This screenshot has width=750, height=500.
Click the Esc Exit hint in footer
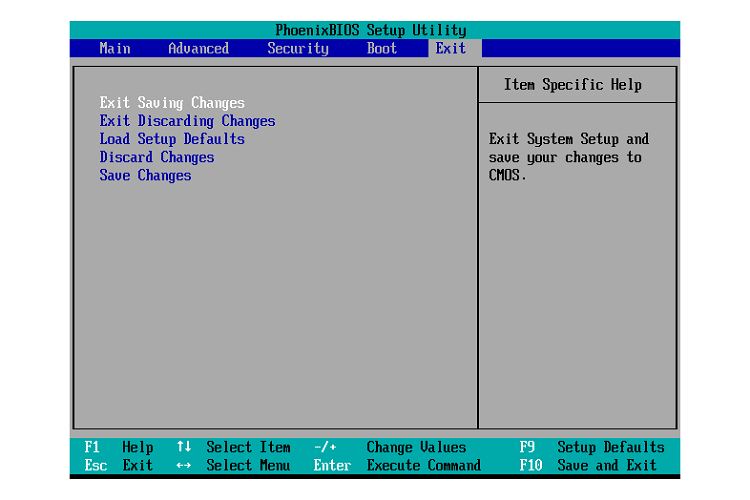[x=118, y=465]
